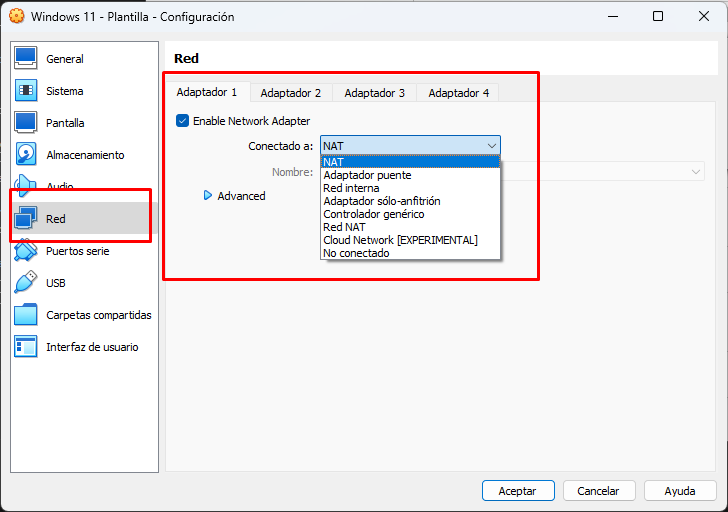
Task: Choose Controlador genérico option
Action: (x=410, y=214)
